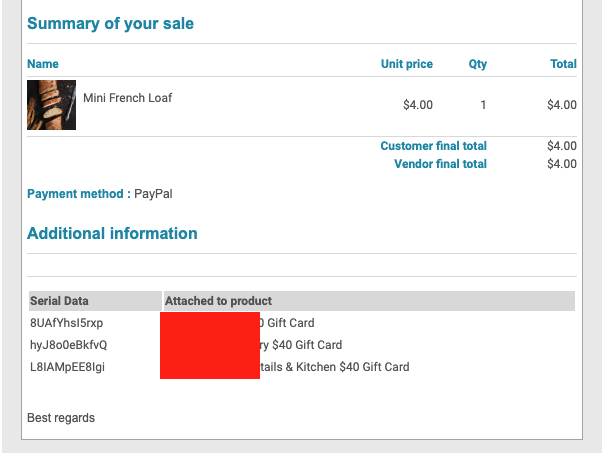The width and height of the screenshot is (614, 453).
Task: Click the Serial Data column header
Action: [x=59, y=301]
